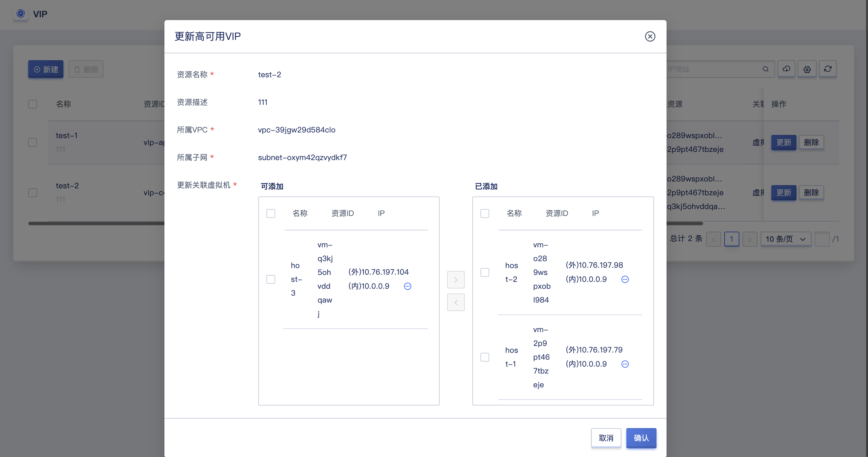
Task: Click the ellipsis info icon next to host-3's IPs
Action: [x=407, y=286]
